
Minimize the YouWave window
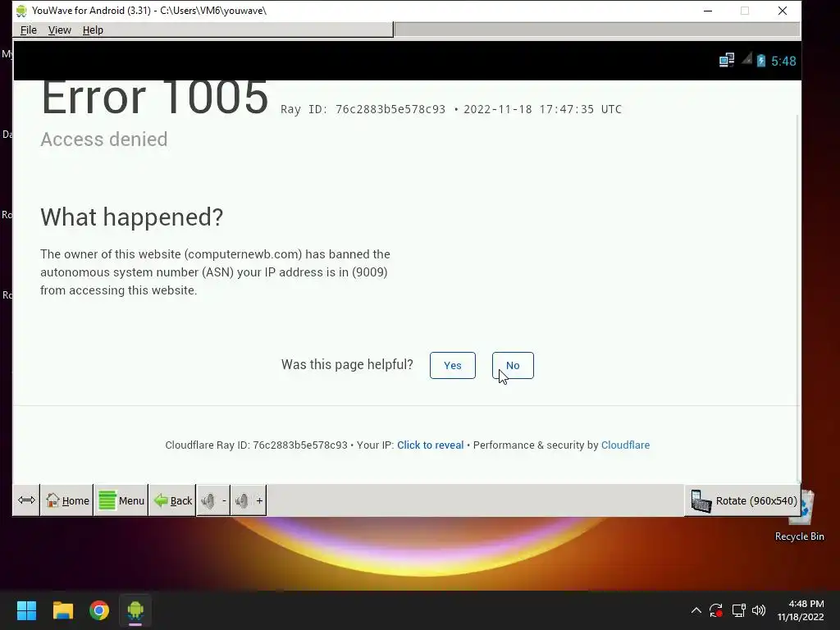708,11
